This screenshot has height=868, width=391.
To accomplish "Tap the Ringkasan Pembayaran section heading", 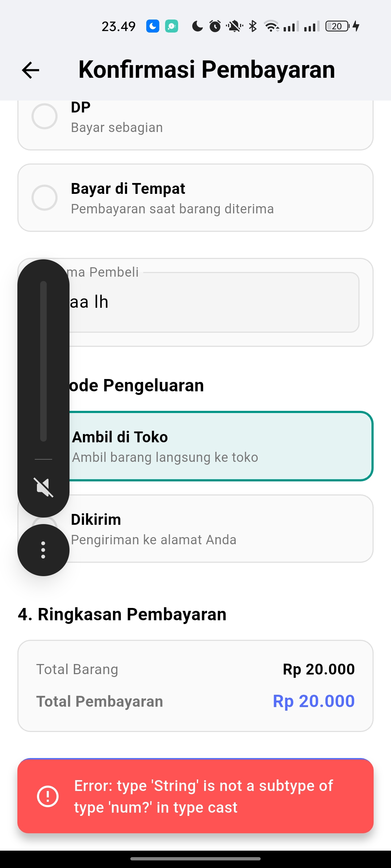I will (122, 614).
